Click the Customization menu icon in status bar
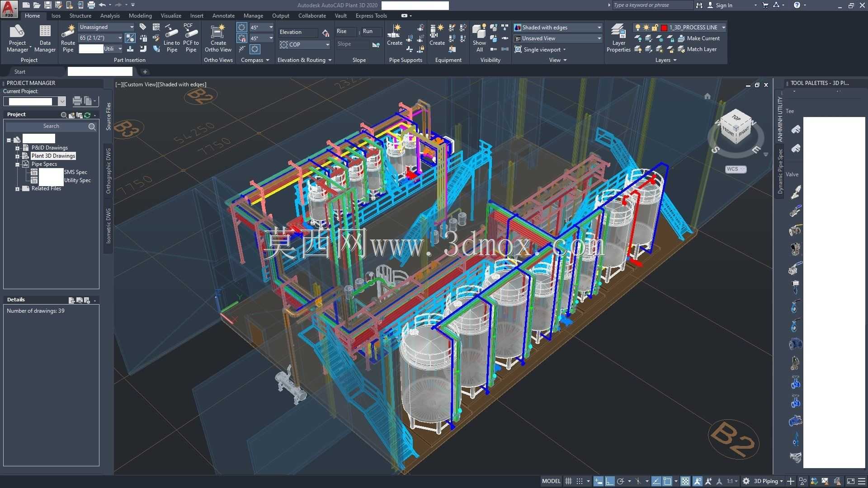 [x=862, y=481]
